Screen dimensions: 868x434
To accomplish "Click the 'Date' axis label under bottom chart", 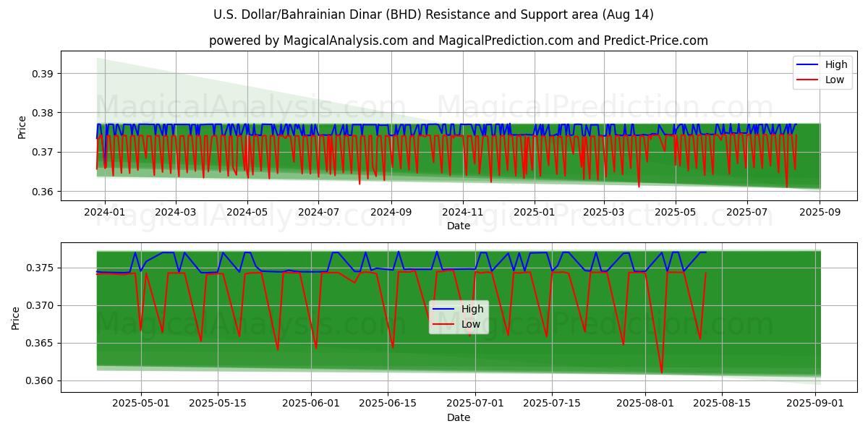I will [x=459, y=417].
